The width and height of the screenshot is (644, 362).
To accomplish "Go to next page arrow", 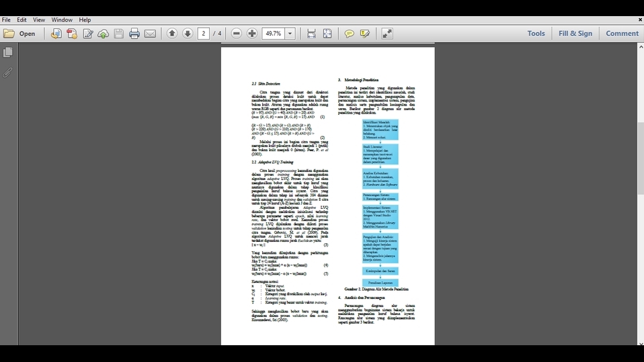I will click(x=188, y=34).
